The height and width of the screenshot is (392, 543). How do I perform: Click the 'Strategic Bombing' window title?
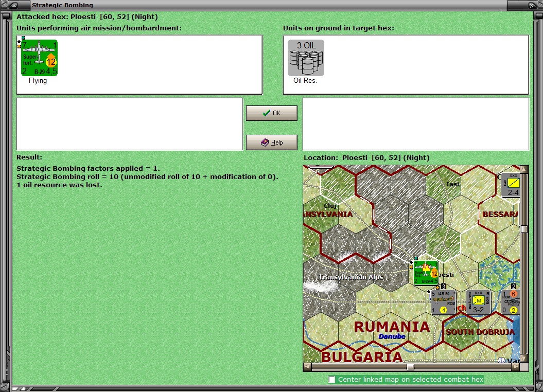click(x=62, y=5)
